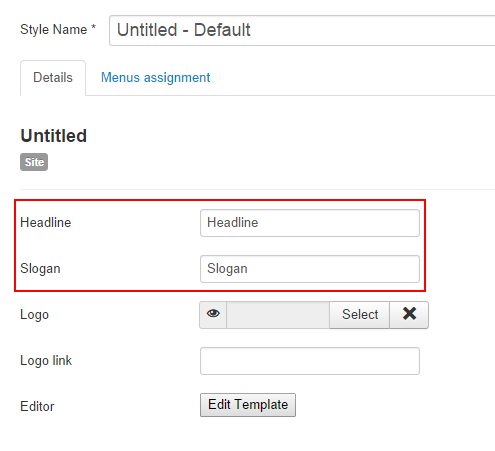This screenshot has height=451, width=495.
Task: Switch to the Menus assignment tab
Action: pos(155,78)
